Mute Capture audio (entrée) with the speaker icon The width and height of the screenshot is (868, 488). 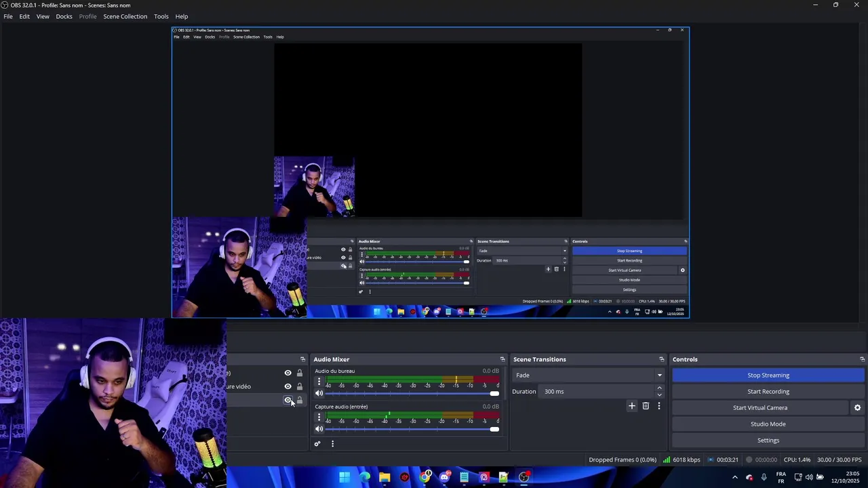click(x=319, y=429)
